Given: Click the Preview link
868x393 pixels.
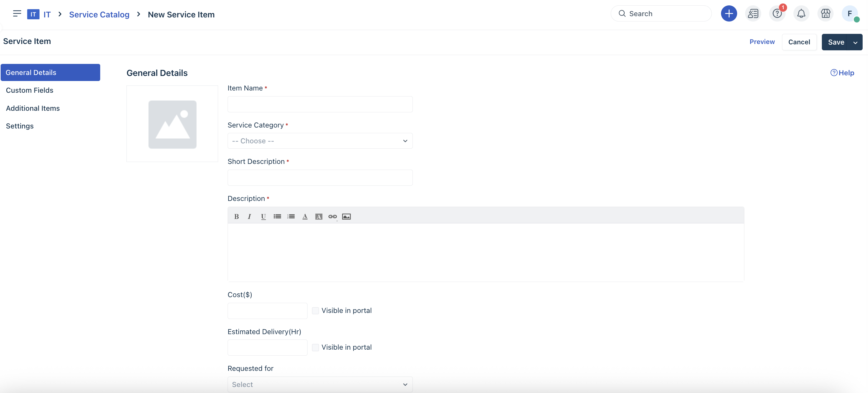Looking at the screenshot, I should point(762,42).
